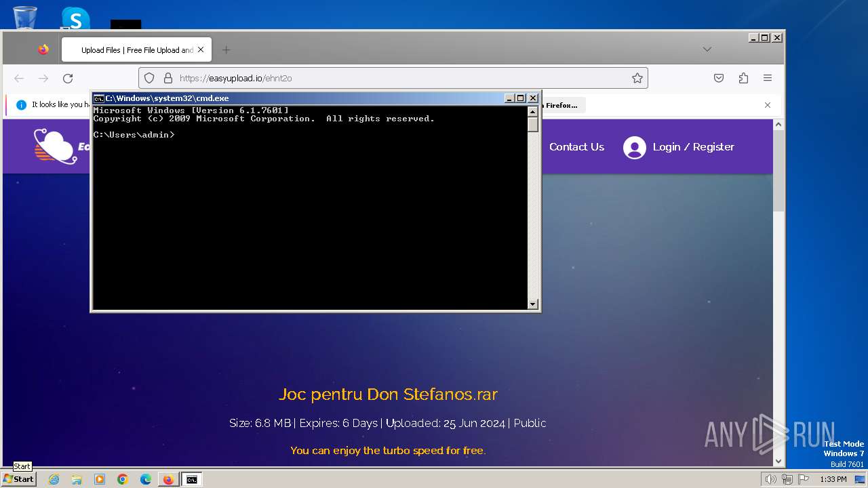This screenshot has height=488, width=868.
Task: Click the tracking protection shield icon
Action: coord(149,78)
